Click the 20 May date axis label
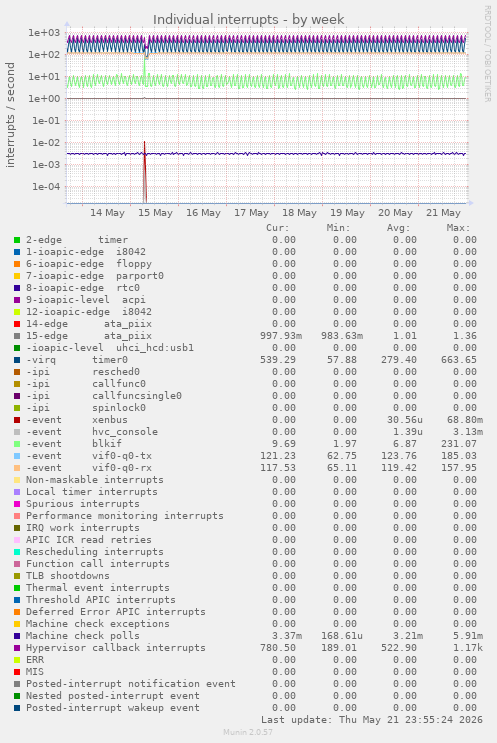The image size is (497, 743). 395,213
